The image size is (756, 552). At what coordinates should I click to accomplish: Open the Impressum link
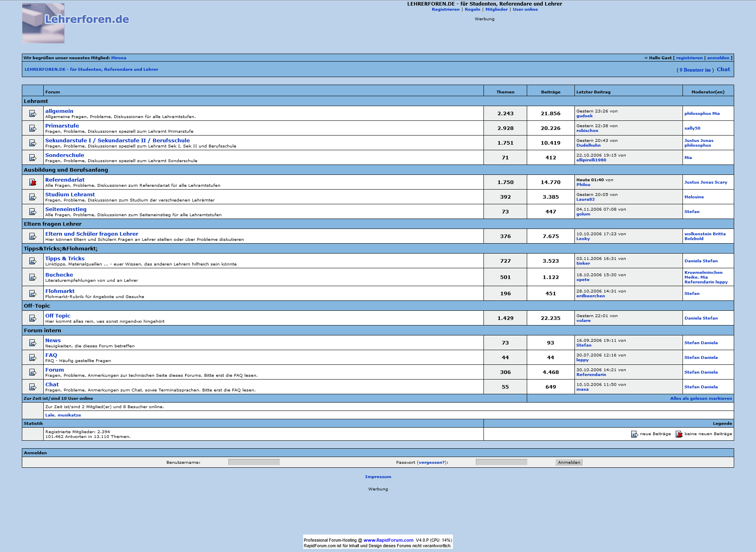pos(378,477)
